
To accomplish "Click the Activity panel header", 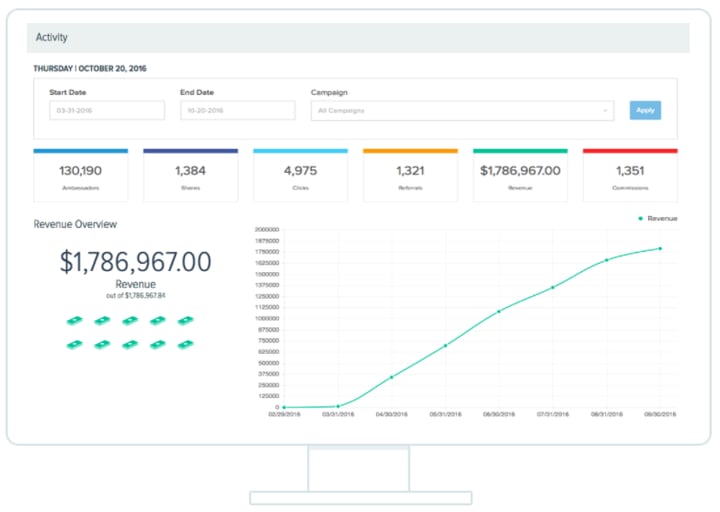I will 357,38.
